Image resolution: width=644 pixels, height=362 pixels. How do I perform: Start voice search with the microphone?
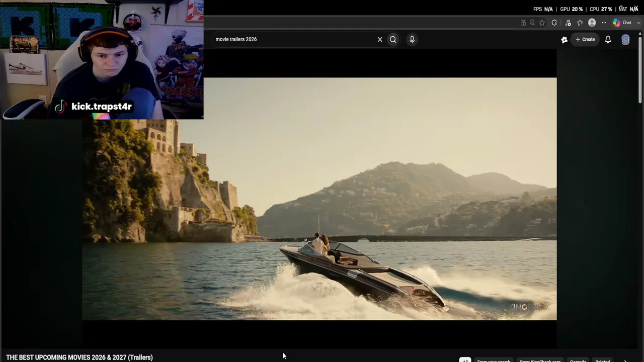click(412, 39)
